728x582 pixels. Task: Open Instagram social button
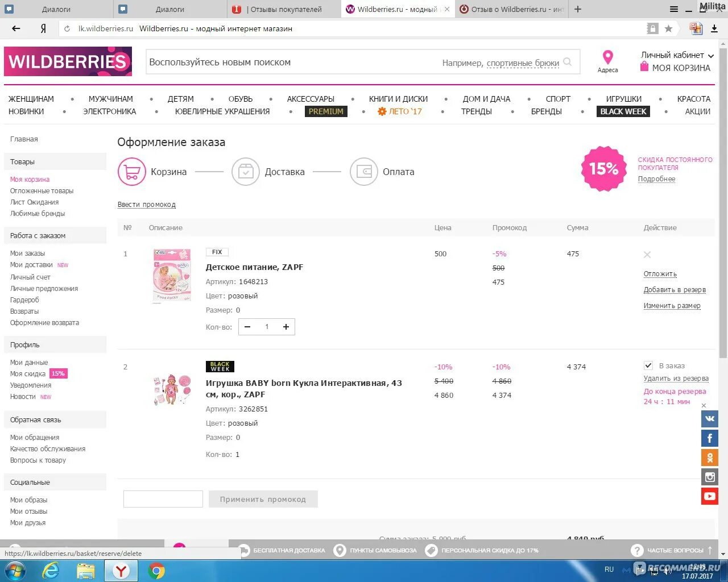pos(710,477)
